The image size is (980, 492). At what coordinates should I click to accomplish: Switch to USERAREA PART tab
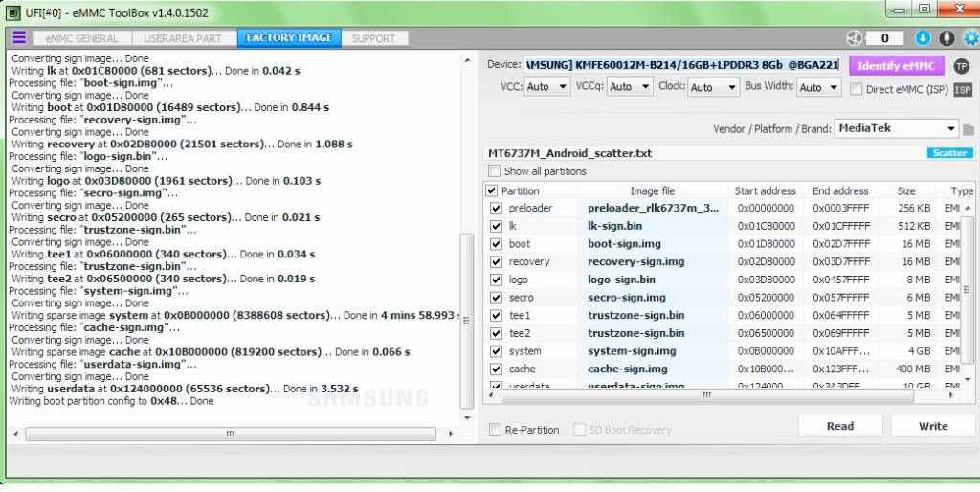tap(183, 38)
